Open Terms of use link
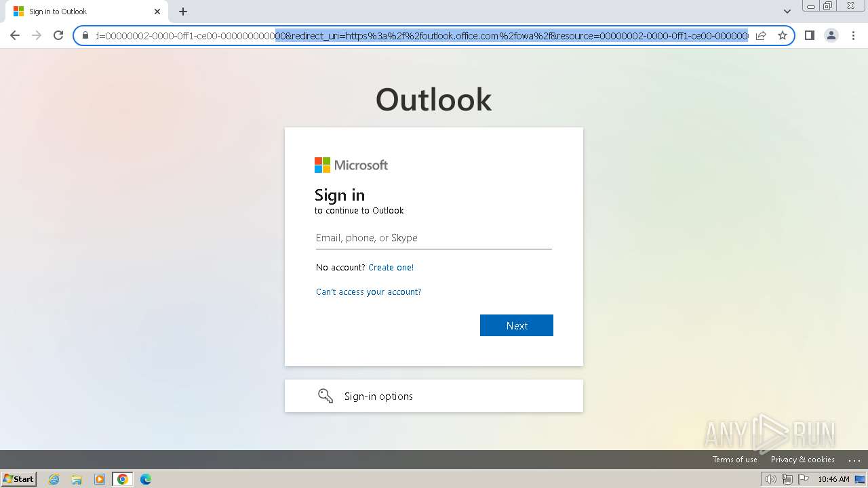This screenshot has width=868, height=488. (734, 460)
